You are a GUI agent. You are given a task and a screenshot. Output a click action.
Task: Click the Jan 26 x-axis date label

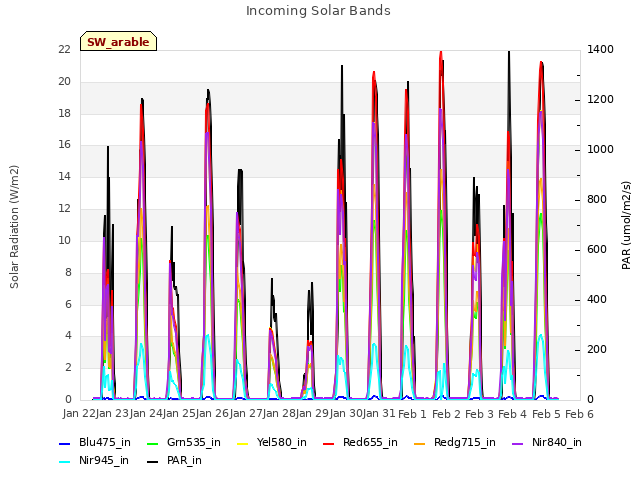212,413
